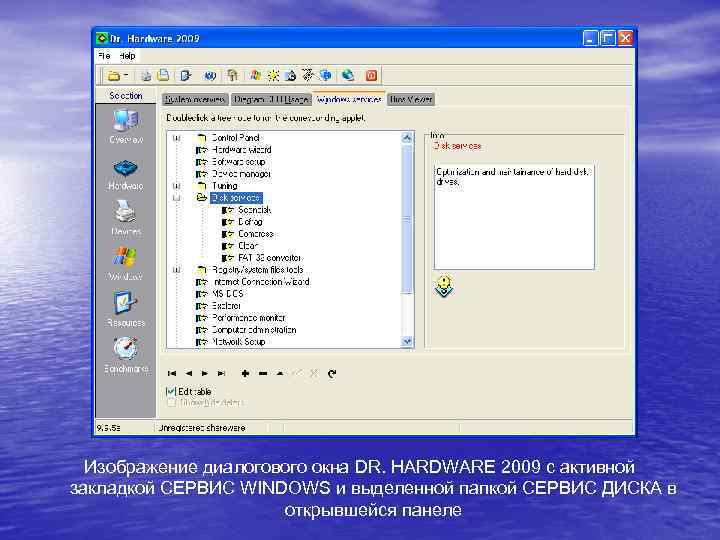Expand the Tuning tree node
The image size is (720, 540).
point(176,186)
